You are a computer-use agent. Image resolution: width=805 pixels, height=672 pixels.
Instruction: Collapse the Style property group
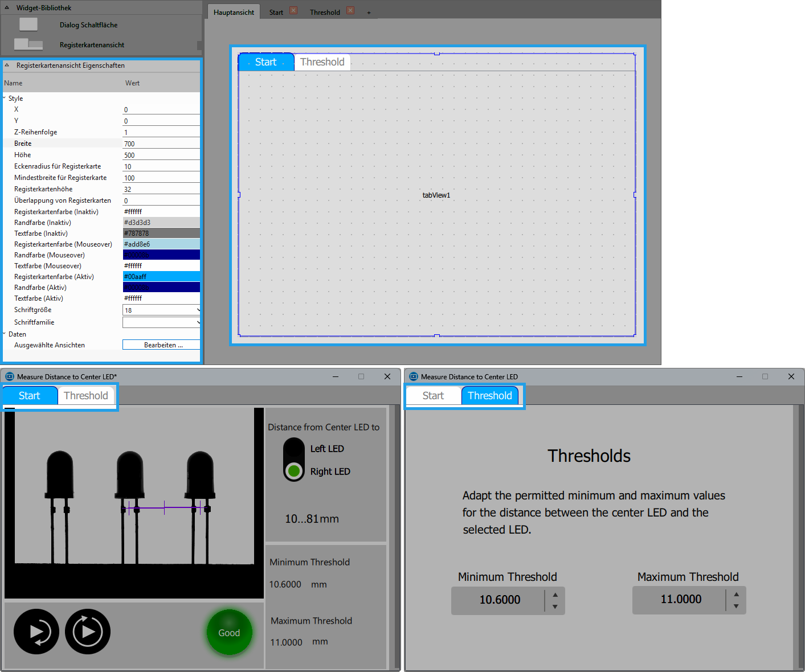click(x=5, y=98)
